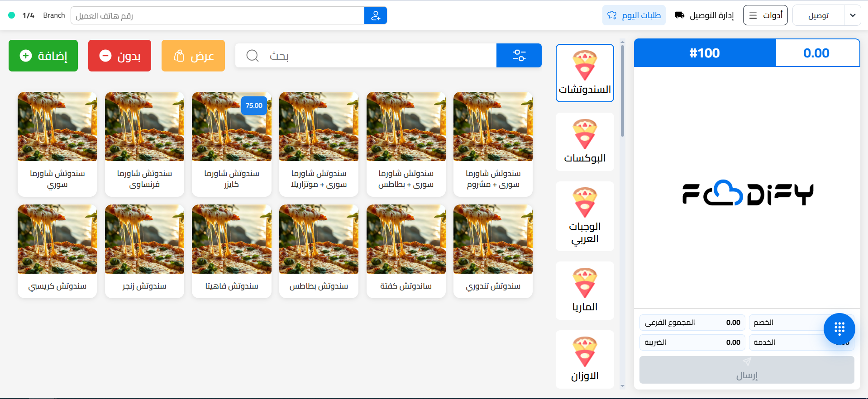
Task: Add سندوتش شاورما فرنساوي to order
Action: pos(144,144)
